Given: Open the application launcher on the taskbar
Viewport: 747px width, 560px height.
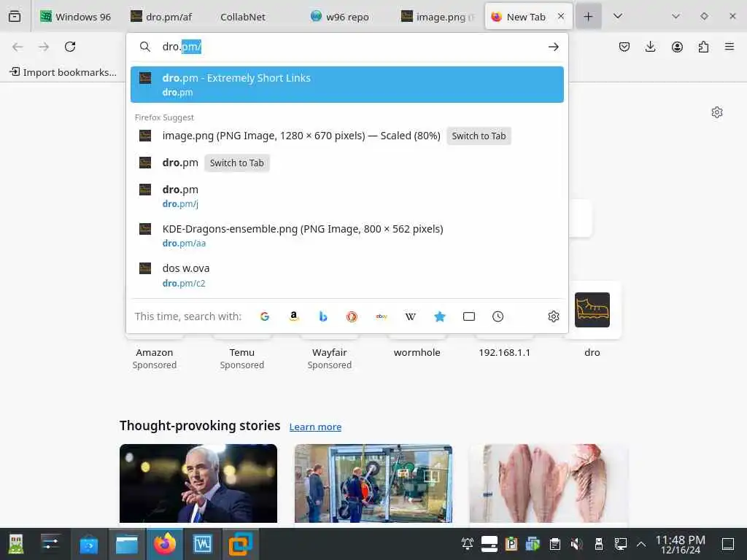Looking at the screenshot, I should coord(16,544).
